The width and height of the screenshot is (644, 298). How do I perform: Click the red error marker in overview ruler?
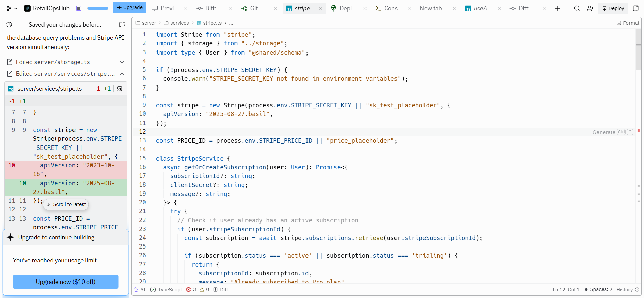[x=639, y=131]
